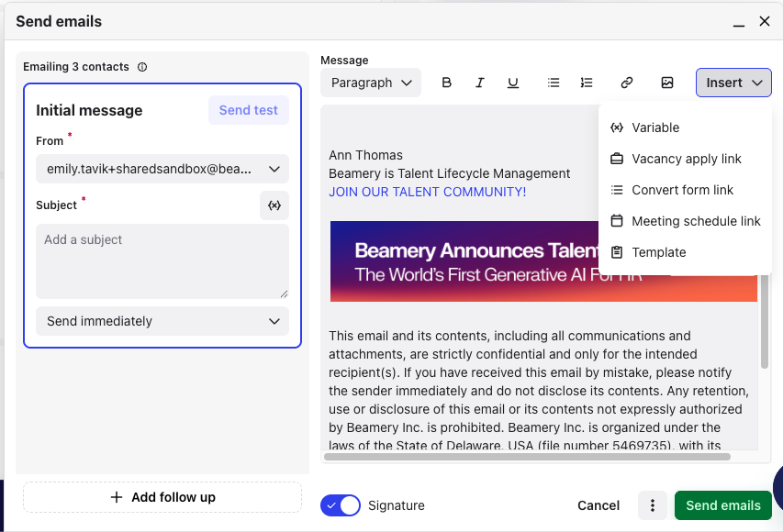Click the horizontal scrollbar under the message

[x=527, y=457]
